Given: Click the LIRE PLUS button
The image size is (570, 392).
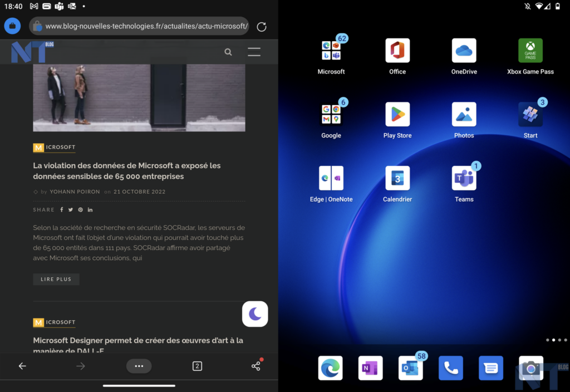Looking at the screenshot, I should point(56,280).
